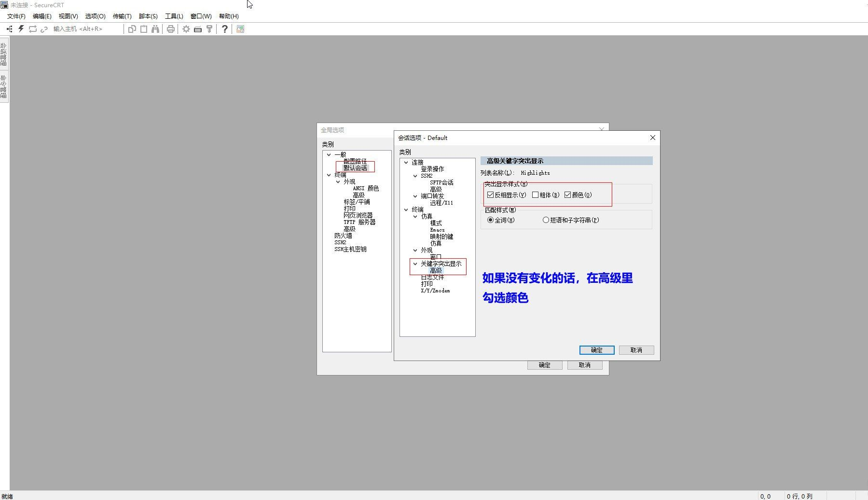
Task: Select X/Y/Zmodem in the tree
Action: point(435,291)
